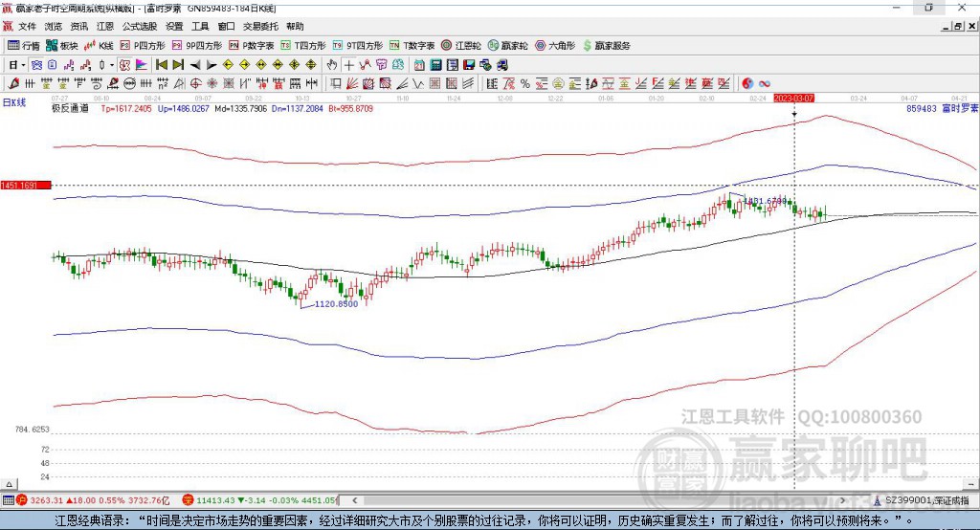Click the Tp=1617.2405 indicator value
Image resolution: width=980 pixels, height=530 pixels.
pos(126,109)
